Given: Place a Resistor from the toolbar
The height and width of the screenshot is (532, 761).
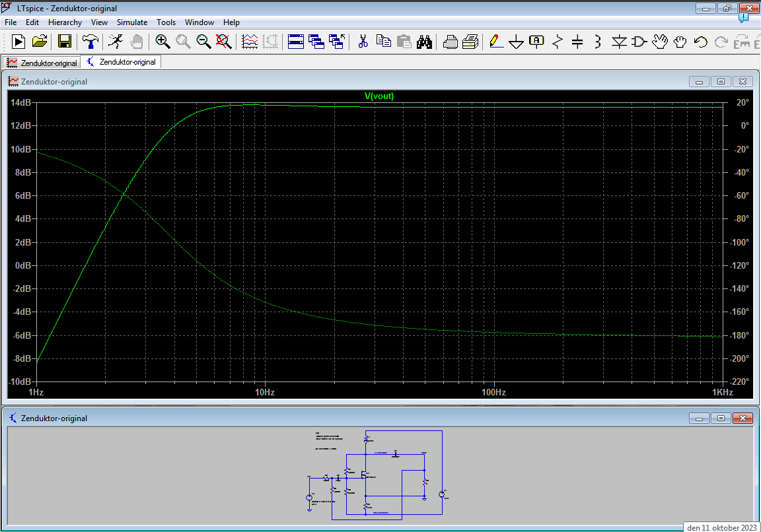Looking at the screenshot, I should tap(557, 42).
